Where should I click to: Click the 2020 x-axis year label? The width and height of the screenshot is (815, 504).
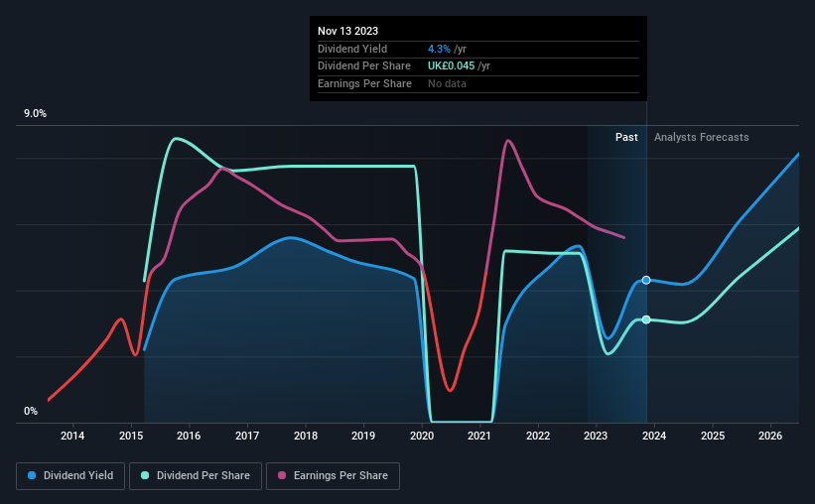[422, 436]
